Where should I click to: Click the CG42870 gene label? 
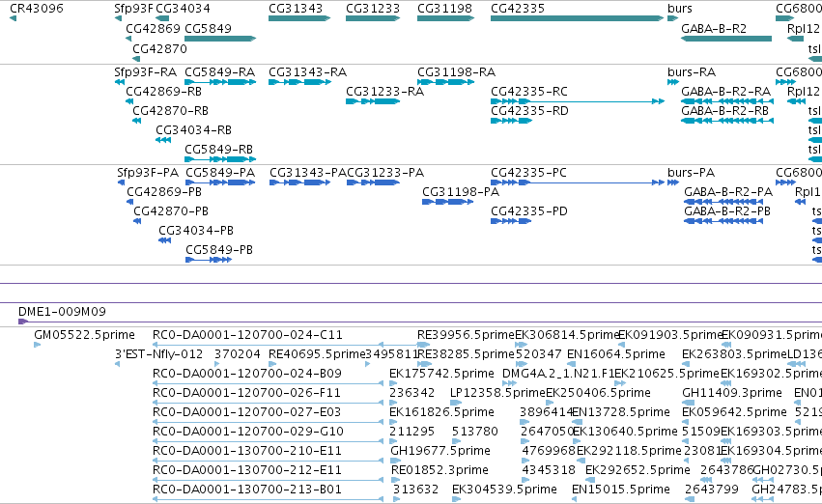pyautogui.click(x=159, y=48)
